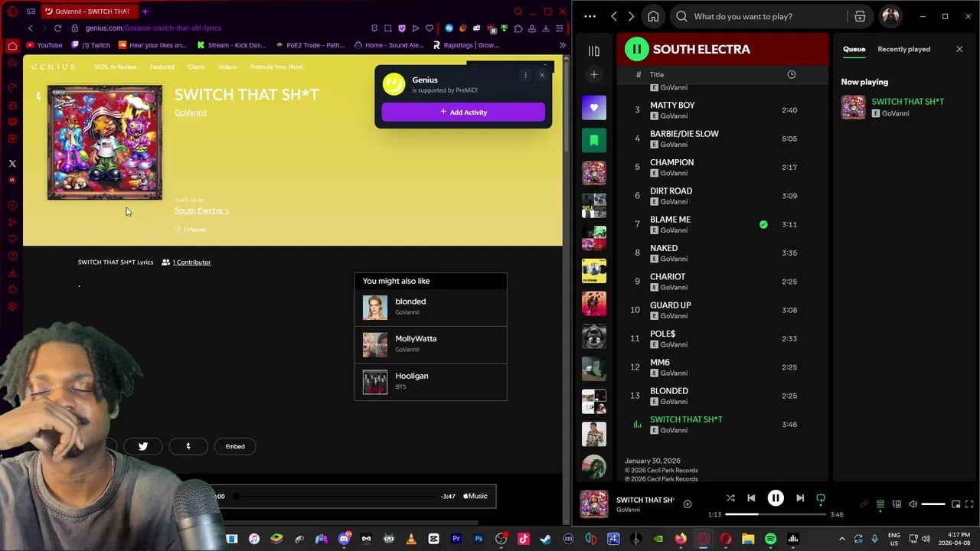
Task: Sort by duration clock column header
Action: 792,74
